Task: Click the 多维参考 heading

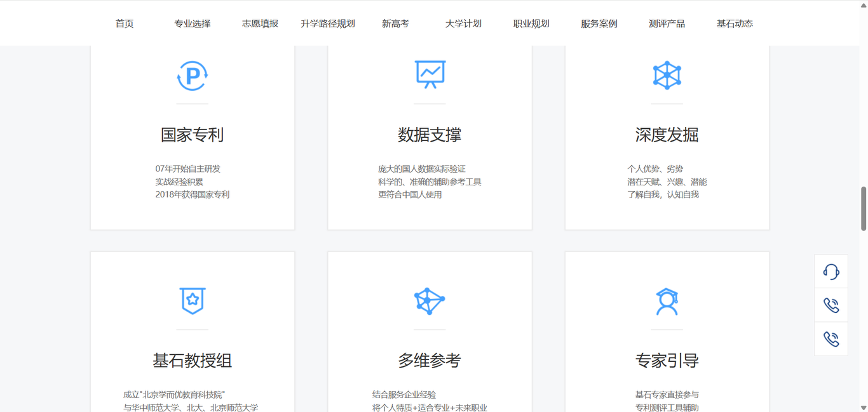Action: pyautogui.click(x=430, y=361)
